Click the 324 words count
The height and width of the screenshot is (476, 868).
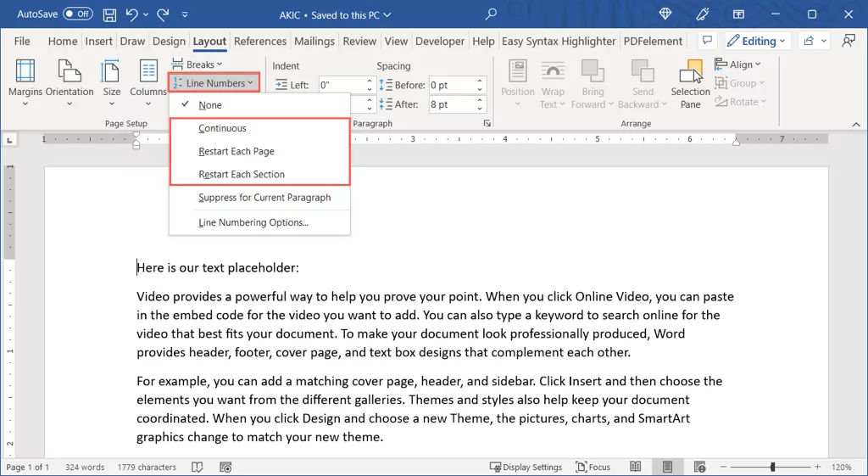[x=85, y=468]
